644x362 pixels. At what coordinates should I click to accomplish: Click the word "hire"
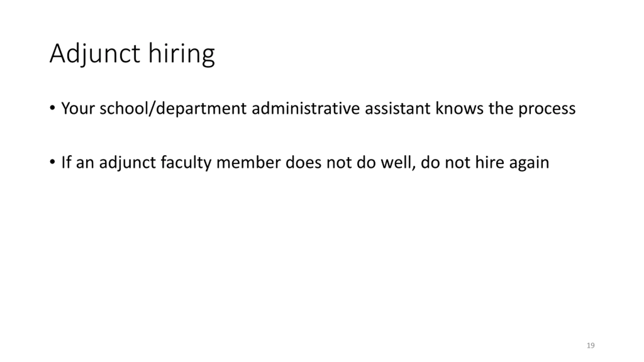490,162
